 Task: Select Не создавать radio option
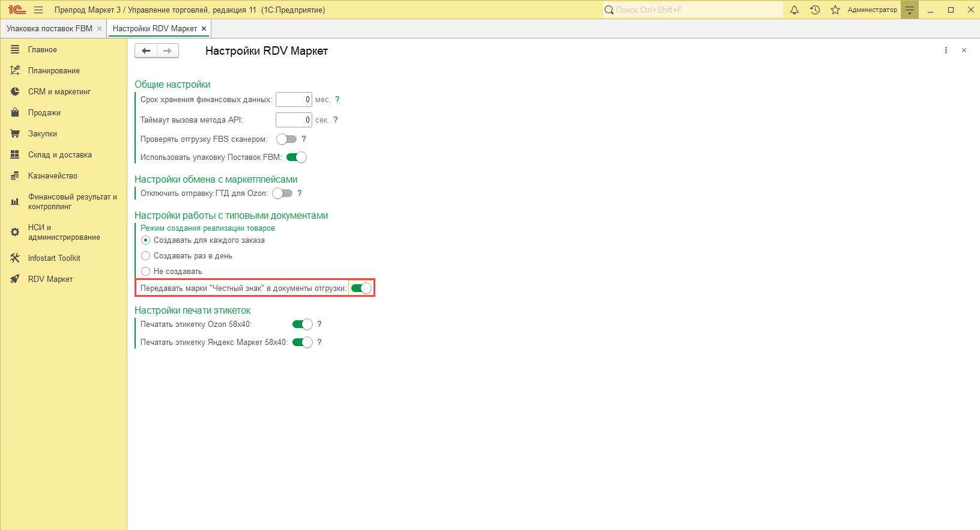145,271
